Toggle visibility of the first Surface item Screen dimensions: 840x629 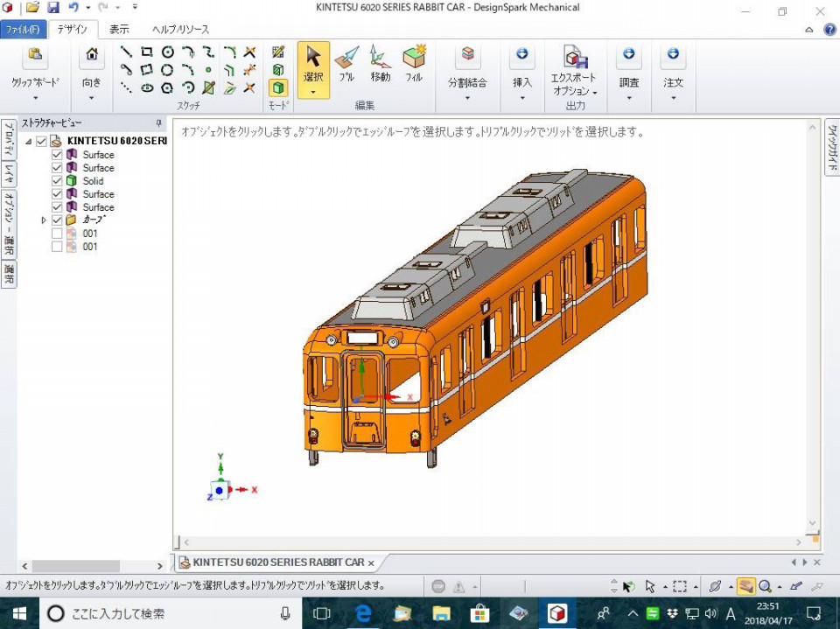58,154
